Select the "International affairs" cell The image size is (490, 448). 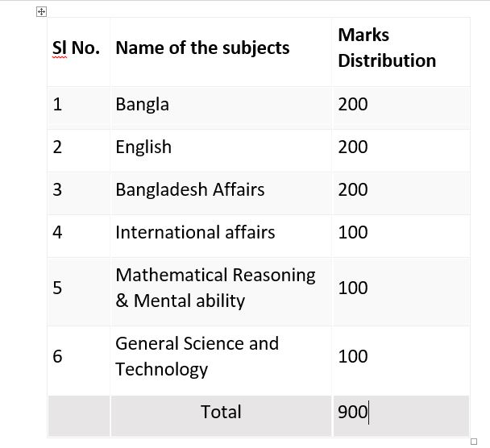[x=195, y=233]
